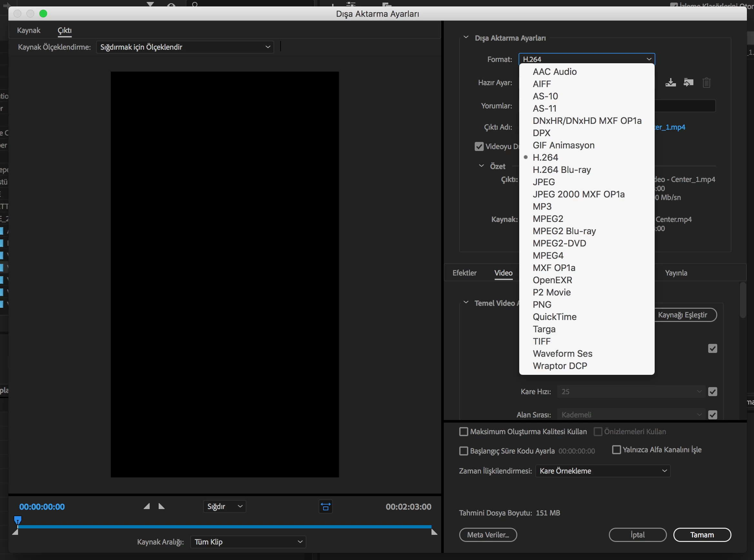Collapse the Dışa Aktarma Ayarları section
Screen dimensions: 754x560
point(466,37)
